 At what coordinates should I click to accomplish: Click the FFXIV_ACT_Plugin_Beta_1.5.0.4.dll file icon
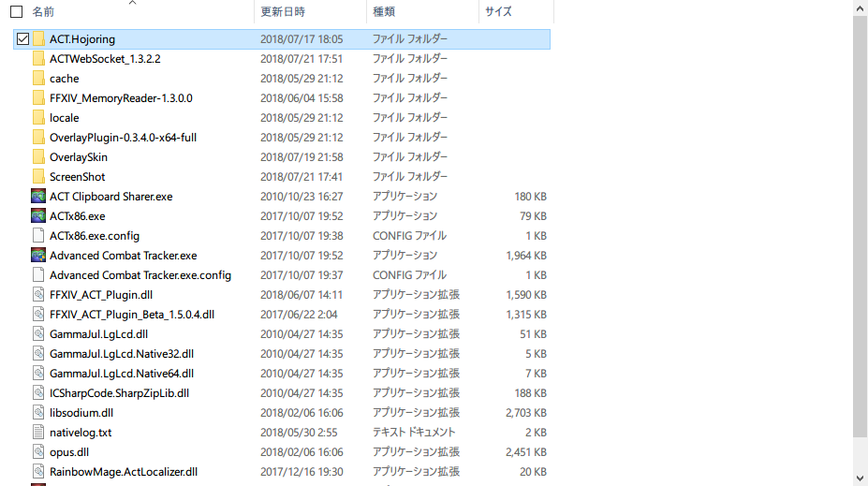coord(38,314)
